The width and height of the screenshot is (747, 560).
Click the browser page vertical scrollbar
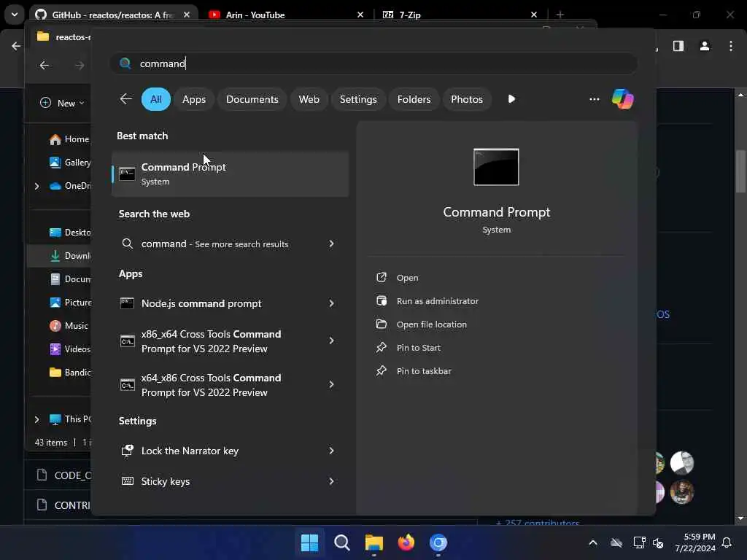pyautogui.click(x=740, y=172)
